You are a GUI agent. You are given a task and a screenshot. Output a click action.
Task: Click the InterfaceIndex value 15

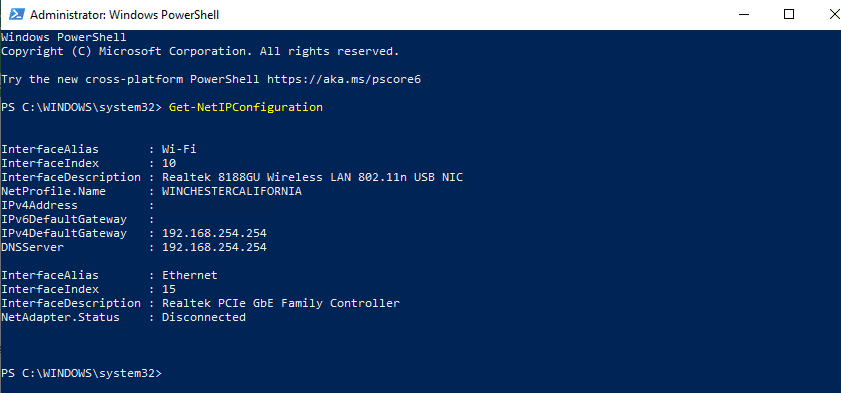pos(169,290)
